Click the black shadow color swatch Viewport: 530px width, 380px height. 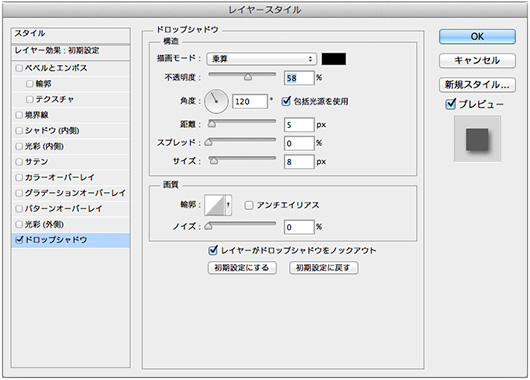point(334,59)
